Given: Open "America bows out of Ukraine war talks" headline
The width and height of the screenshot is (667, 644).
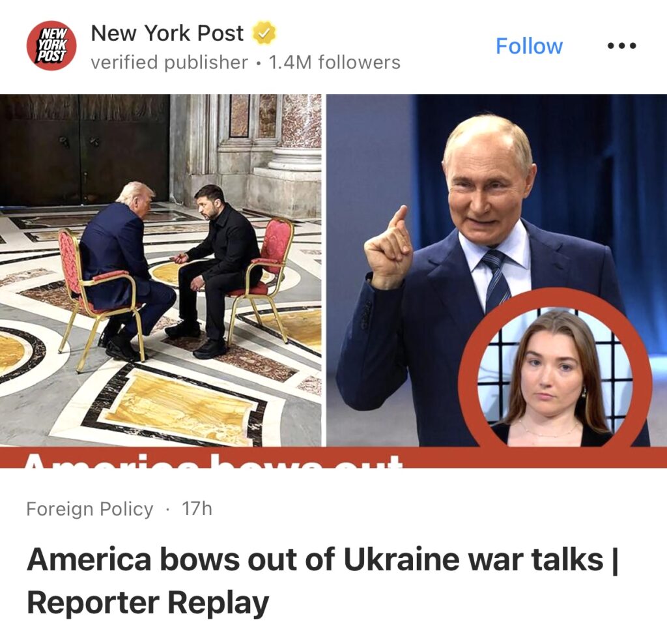Looking at the screenshot, I should [x=315, y=560].
